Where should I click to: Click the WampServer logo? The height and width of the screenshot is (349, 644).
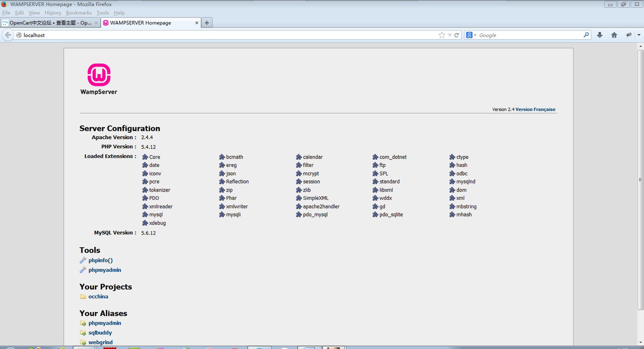99,79
